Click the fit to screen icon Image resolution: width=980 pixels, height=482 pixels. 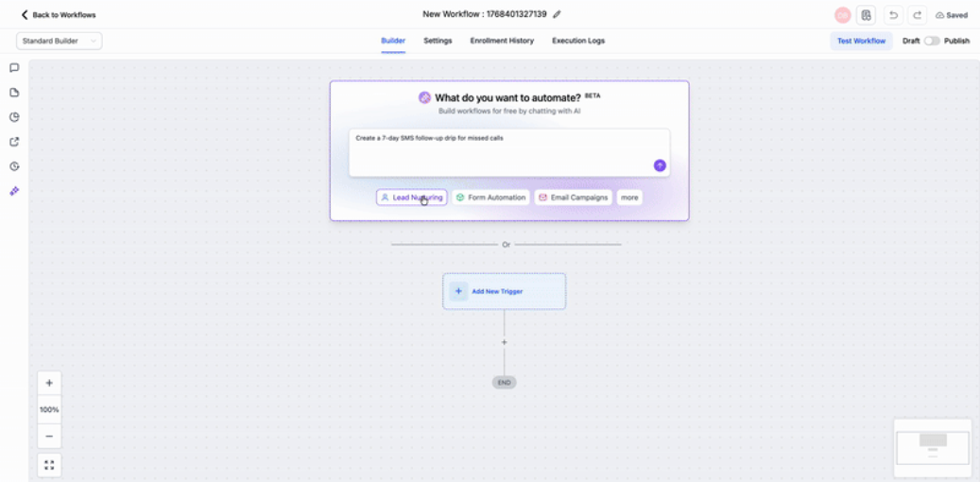tap(49, 465)
